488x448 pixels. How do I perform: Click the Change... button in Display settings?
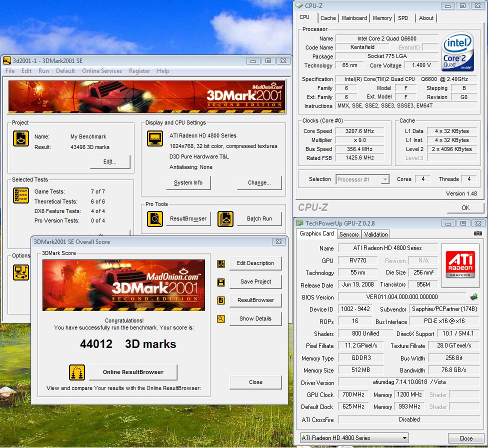[259, 182]
